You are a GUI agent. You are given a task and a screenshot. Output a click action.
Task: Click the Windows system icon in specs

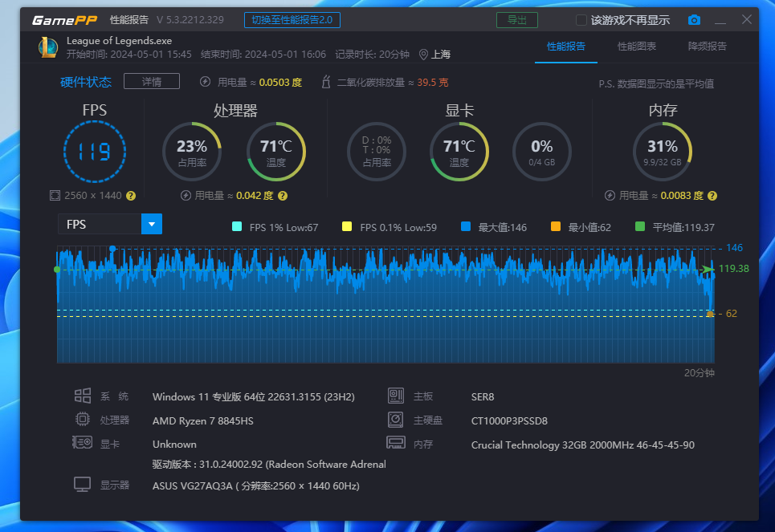(x=83, y=396)
